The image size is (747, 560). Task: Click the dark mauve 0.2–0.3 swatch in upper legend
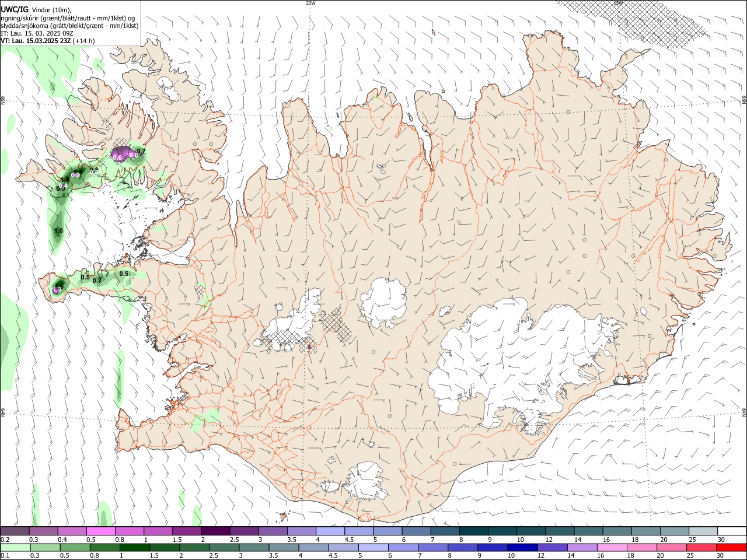click(x=15, y=531)
